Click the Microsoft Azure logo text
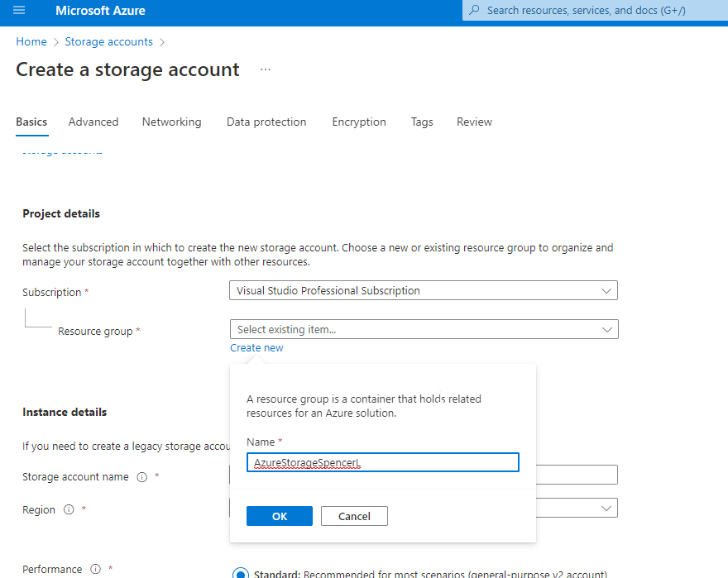 (x=100, y=10)
